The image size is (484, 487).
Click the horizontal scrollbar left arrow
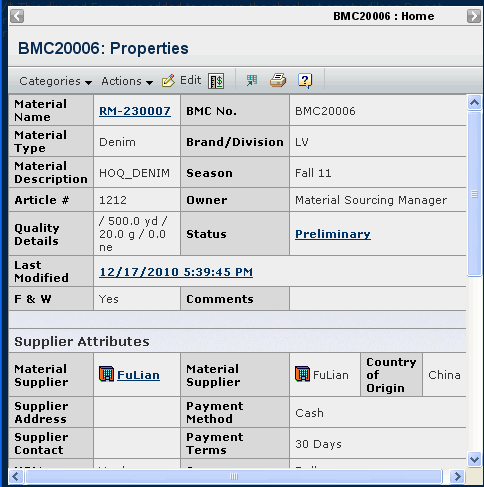16,476
